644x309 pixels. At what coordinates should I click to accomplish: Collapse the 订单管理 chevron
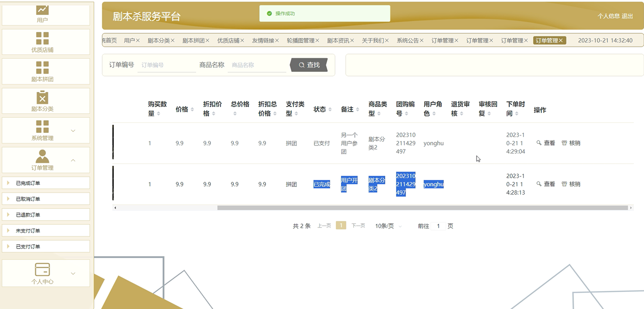click(x=73, y=160)
